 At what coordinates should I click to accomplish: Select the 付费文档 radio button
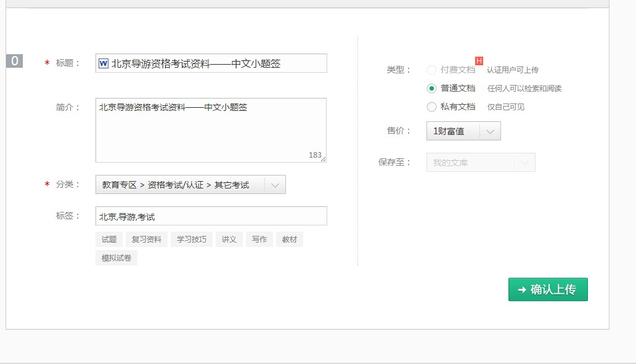point(431,70)
